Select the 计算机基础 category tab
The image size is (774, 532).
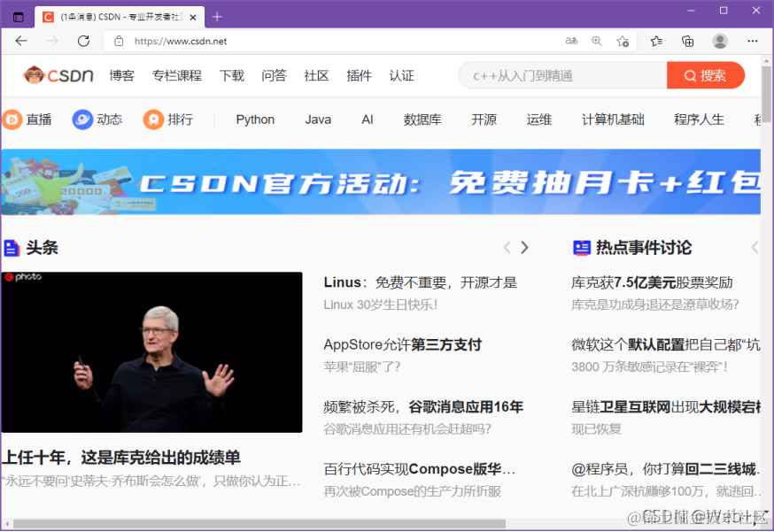tap(613, 120)
